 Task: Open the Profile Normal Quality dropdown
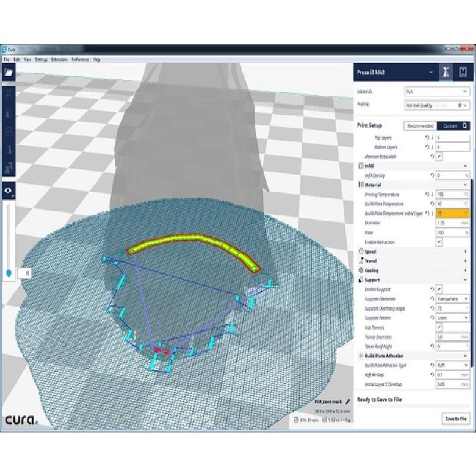point(437,105)
